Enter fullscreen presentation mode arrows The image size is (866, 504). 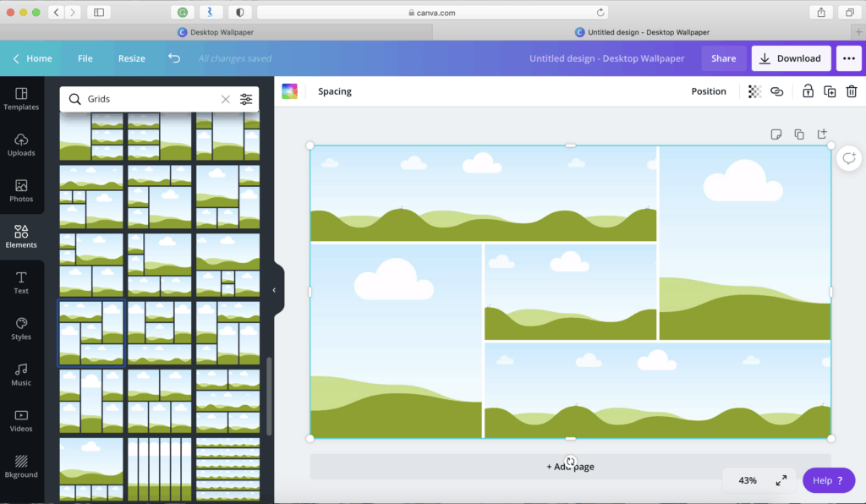(781, 480)
